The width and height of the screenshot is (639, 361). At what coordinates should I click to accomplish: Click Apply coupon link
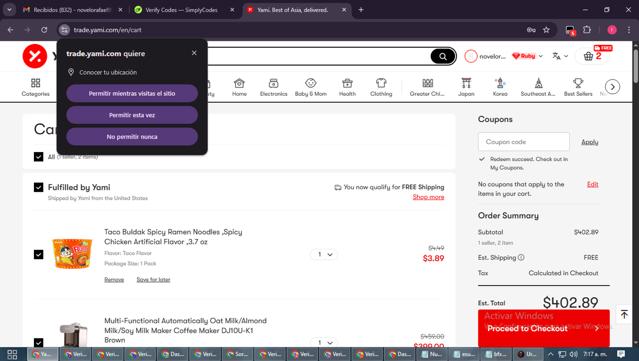click(x=589, y=142)
